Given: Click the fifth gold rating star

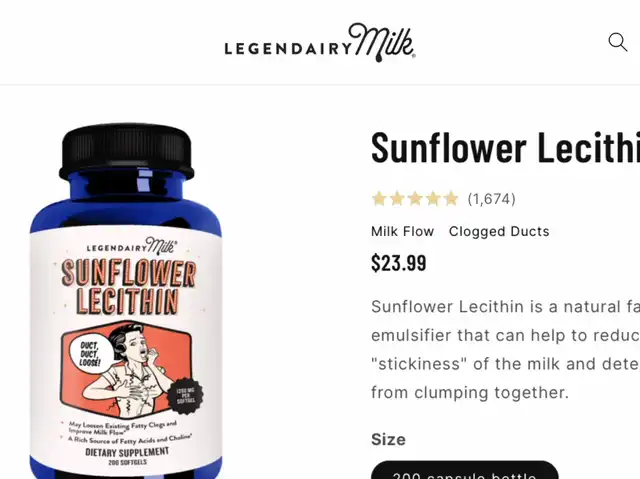Looking at the screenshot, I should [x=451, y=199].
